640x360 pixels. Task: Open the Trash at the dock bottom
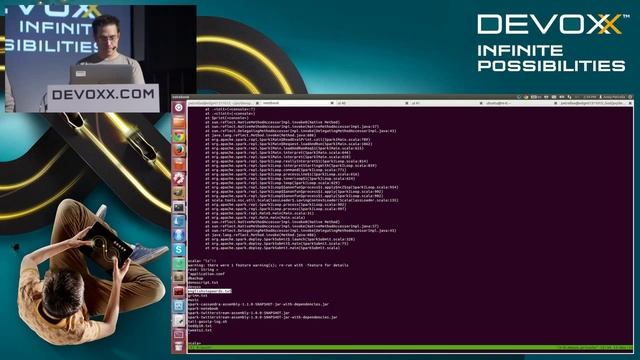pyautogui.click(x=179, y=347)
